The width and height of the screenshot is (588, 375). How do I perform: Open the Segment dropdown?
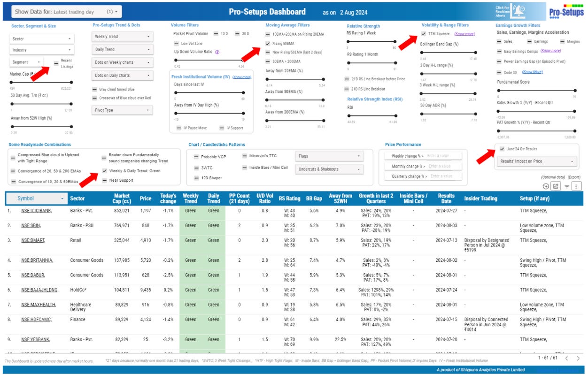(x=26, y=62)
